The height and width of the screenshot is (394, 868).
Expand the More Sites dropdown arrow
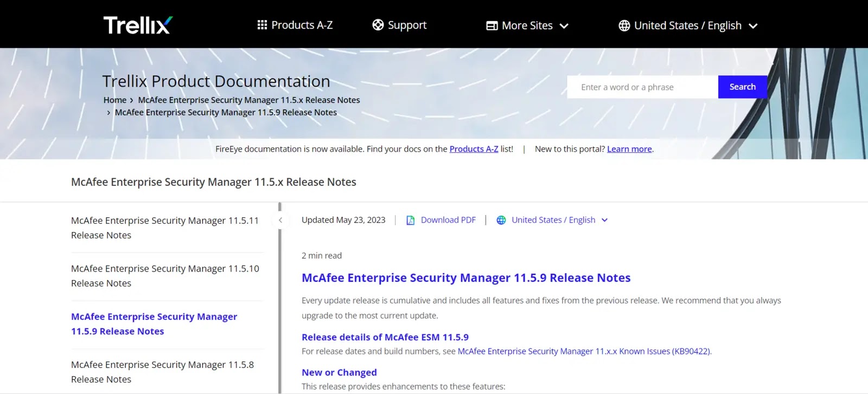[x=564, y=26]
